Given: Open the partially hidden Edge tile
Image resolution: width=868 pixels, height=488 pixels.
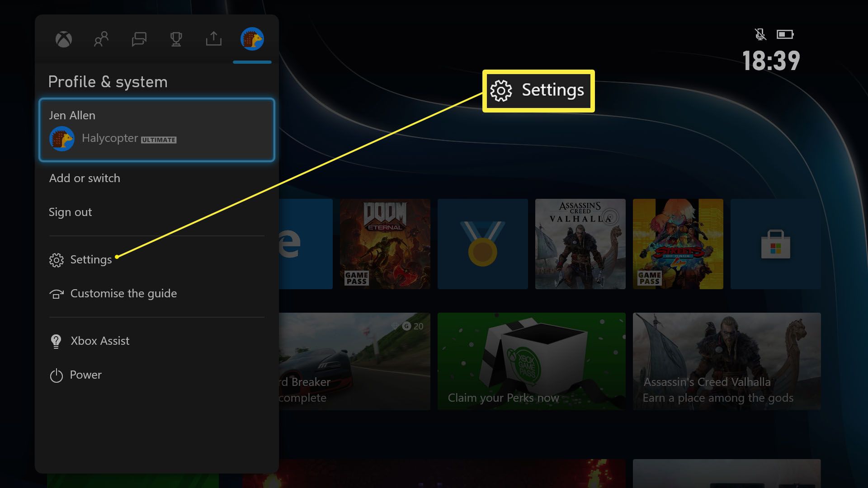Looking at the screenshot, I should (306, 244).
